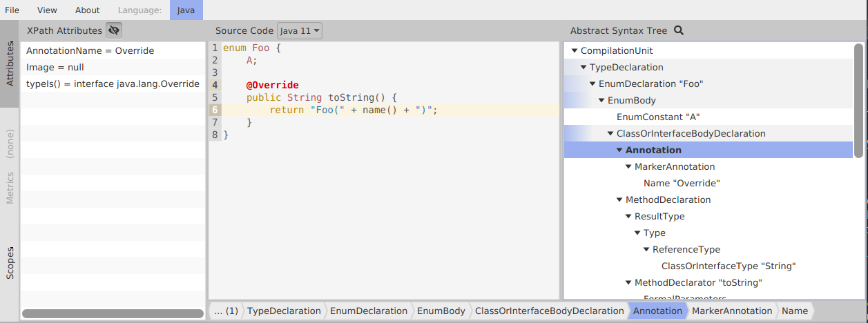Image resolution: width=868 pixels, height=323 pixels.
Task: Click line number 4 in the gutter
Action: coord(215,85)
